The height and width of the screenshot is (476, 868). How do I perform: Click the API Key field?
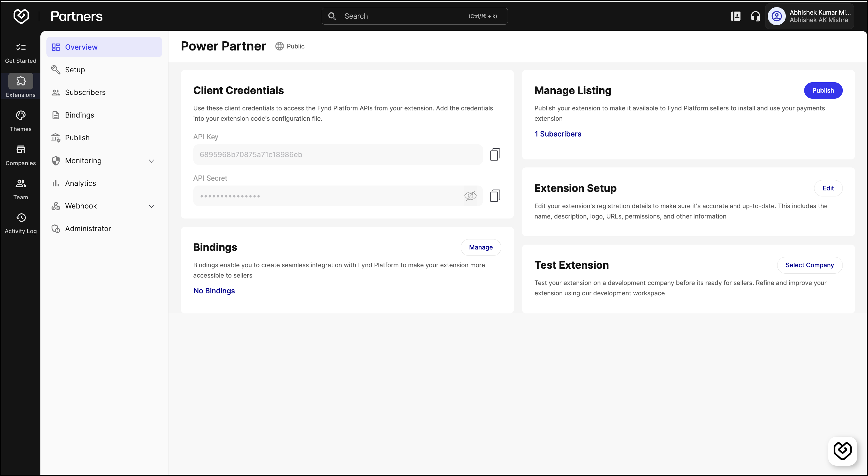click(x=338, y=155)
